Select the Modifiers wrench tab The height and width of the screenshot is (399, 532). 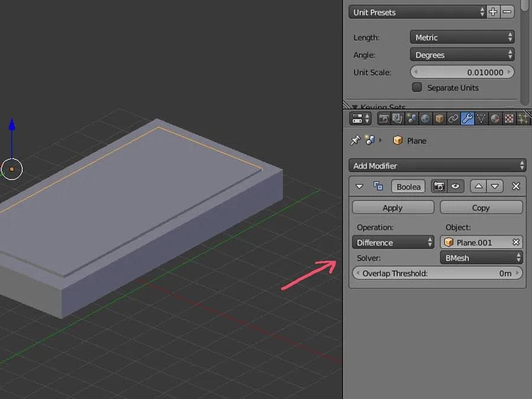click(x=467, y=118)
